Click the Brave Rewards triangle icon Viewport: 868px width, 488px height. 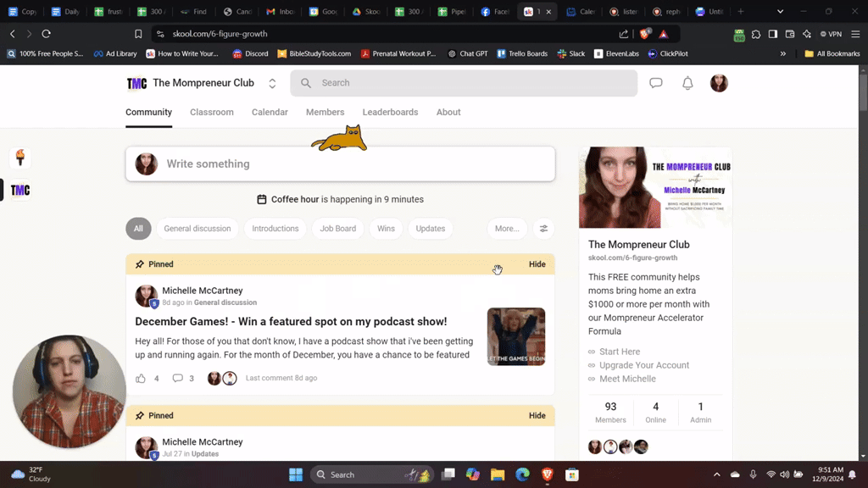664,34
